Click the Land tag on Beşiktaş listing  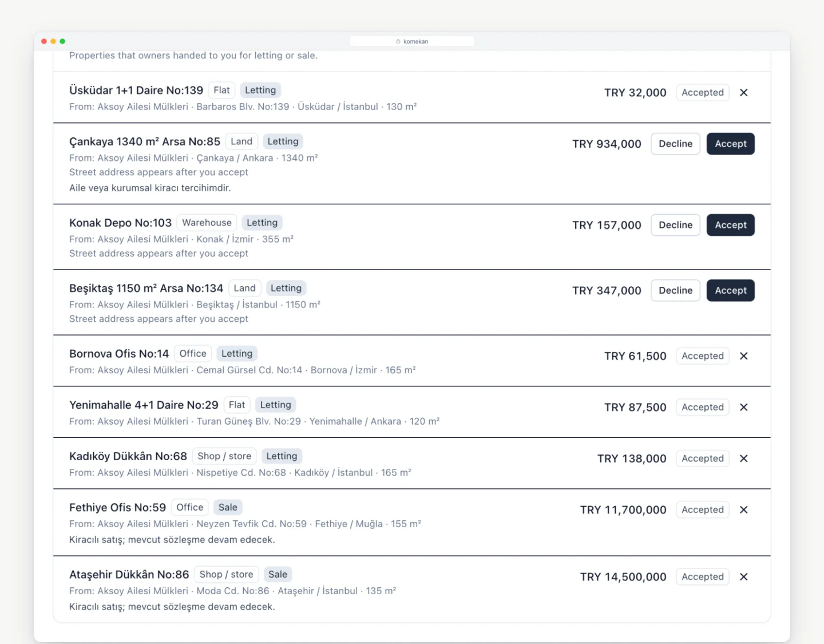244,288
